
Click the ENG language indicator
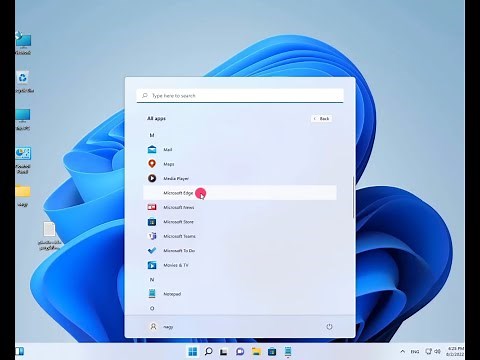click(415, 351)
